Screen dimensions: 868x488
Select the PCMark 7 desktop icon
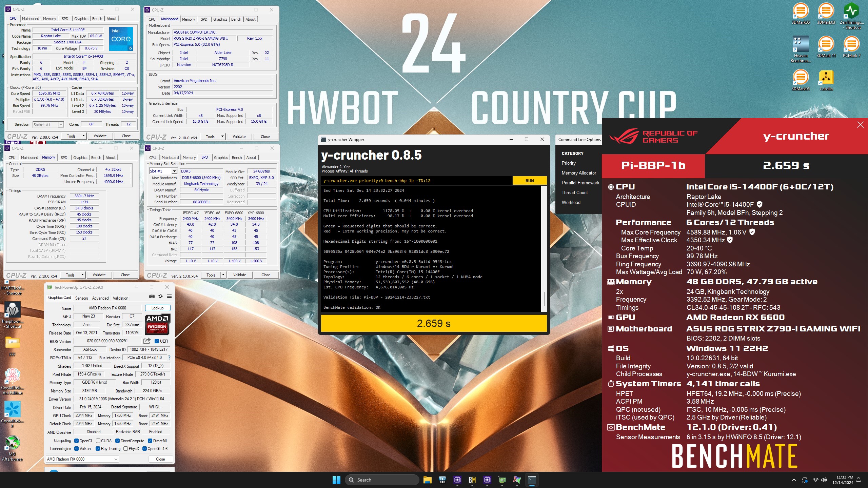coord(851,47)
